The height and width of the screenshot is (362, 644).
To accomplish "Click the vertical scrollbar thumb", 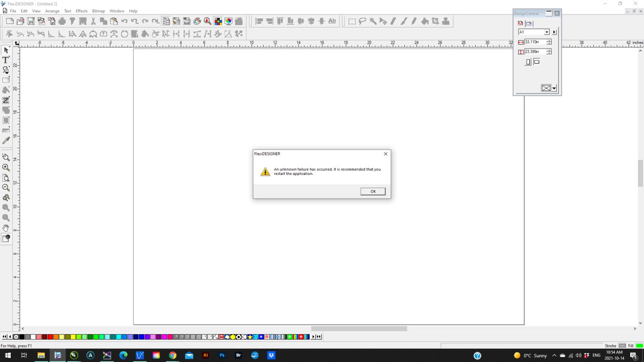I will tap(640, 173).
